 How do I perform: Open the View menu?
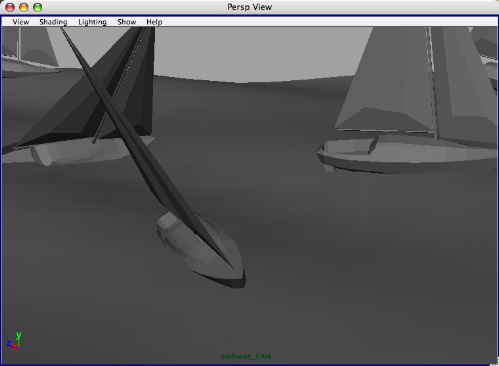tap(21, 22)
